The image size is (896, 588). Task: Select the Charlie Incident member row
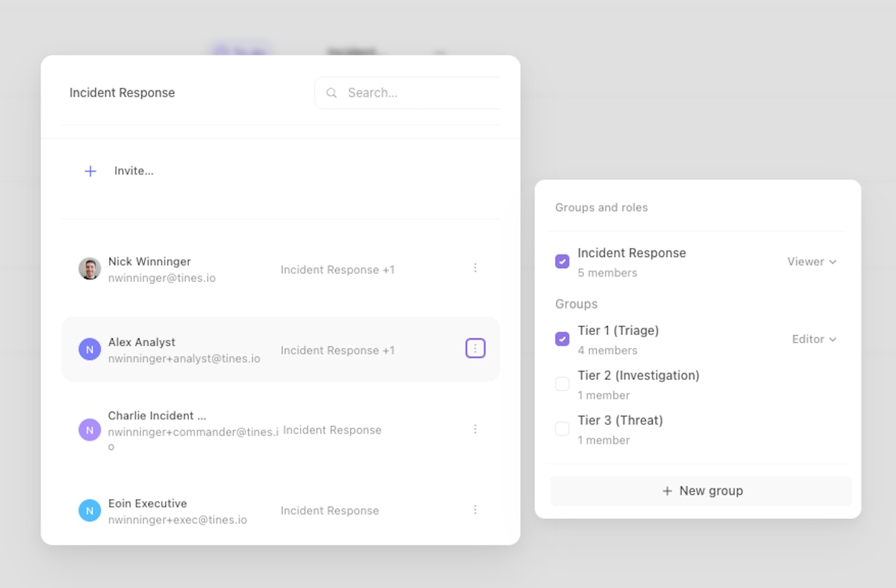click(x=207, y=429)
